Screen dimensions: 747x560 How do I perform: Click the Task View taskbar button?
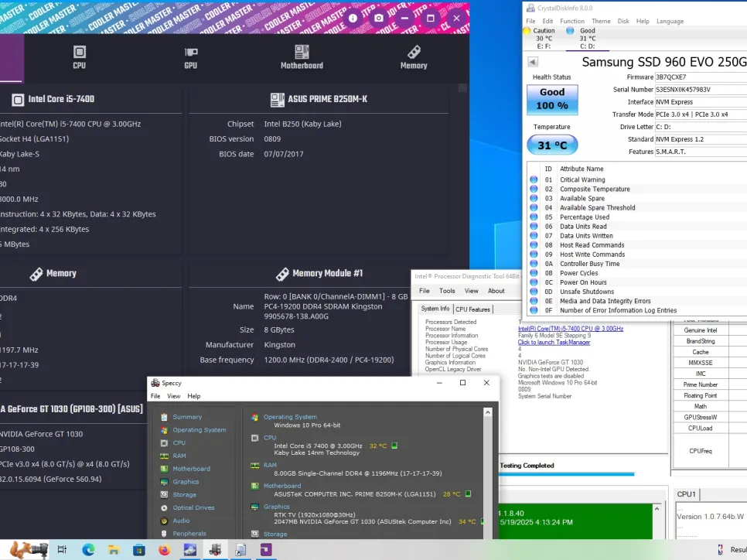pos(62,550)
